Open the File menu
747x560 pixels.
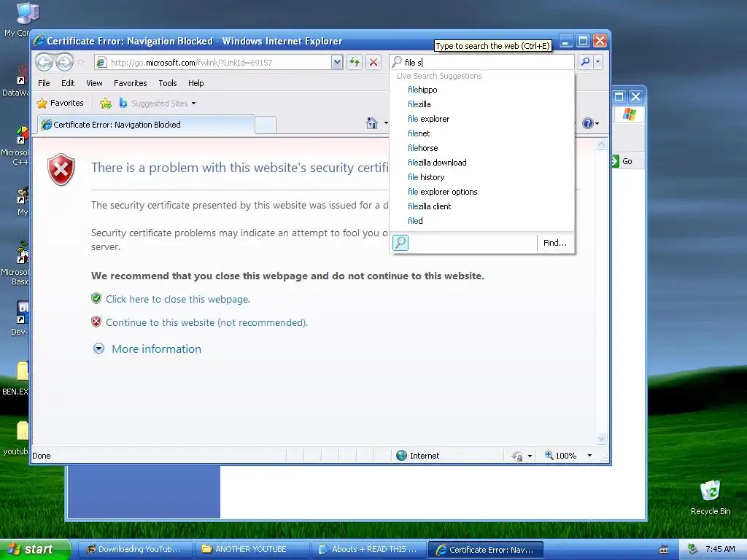44,83
